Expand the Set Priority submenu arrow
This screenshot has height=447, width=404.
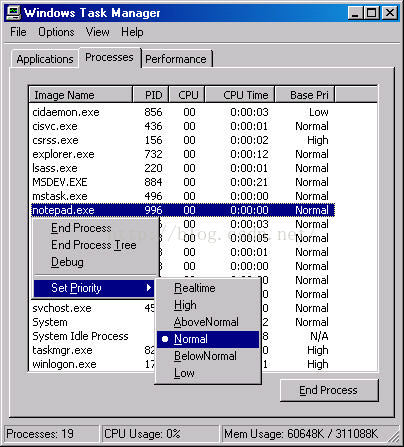(x=149, y=288)
